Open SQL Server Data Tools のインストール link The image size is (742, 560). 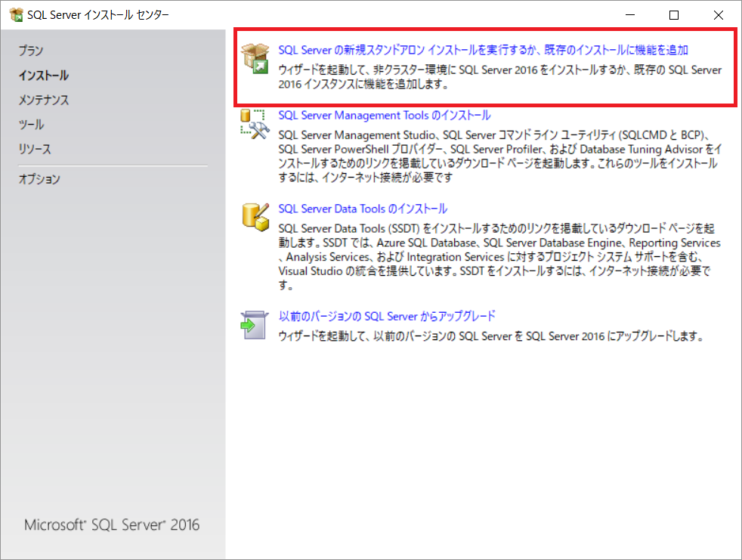tap(363, 209)
